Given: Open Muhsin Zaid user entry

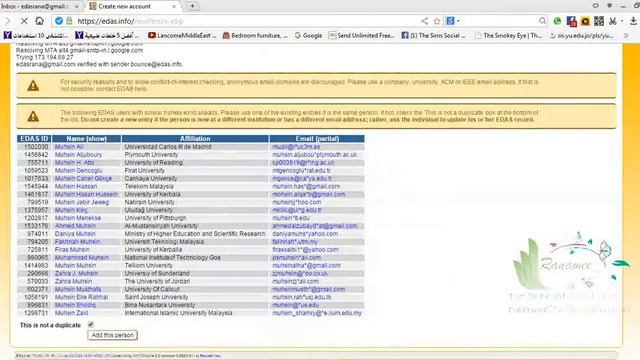Looking at the screenshot, I should point(71,313).
